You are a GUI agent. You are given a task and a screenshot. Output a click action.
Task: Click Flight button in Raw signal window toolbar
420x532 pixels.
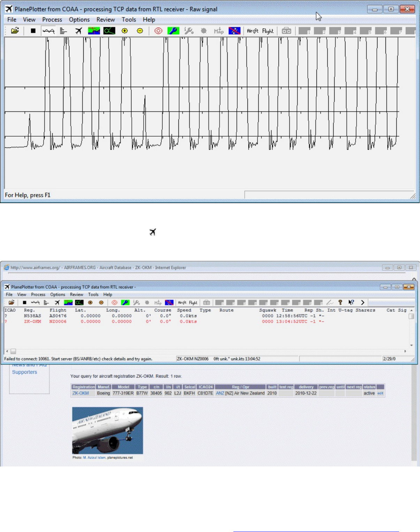click(268, 31)
